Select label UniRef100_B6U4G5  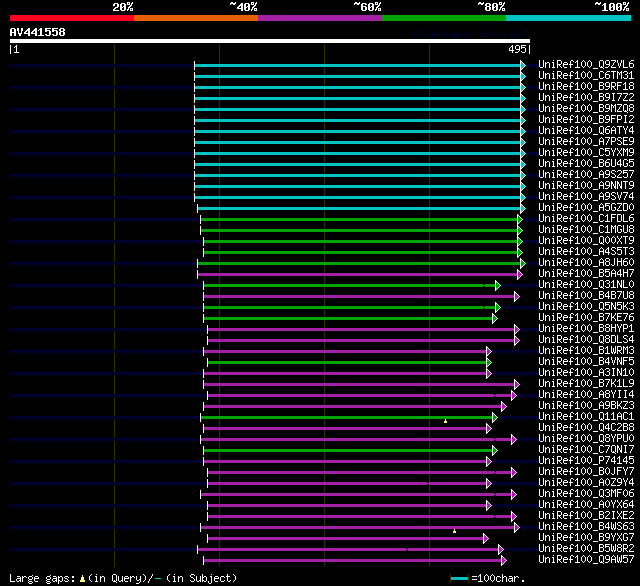(586, 164)
